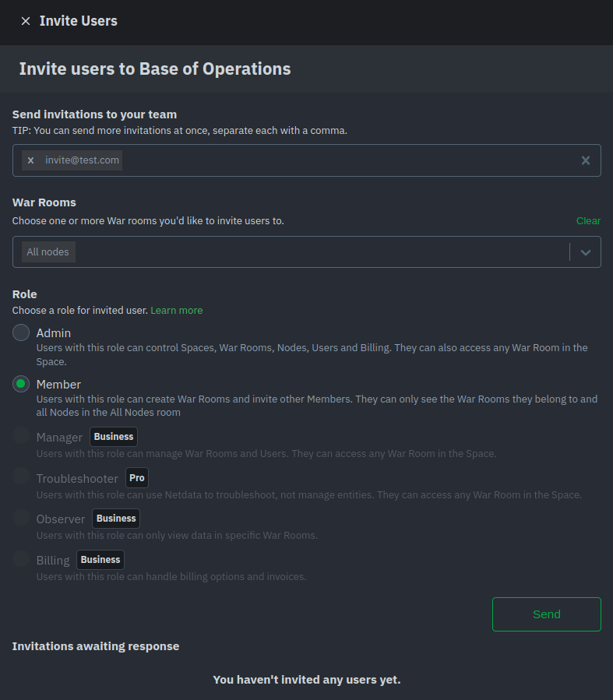This screenshot has height=700, width=613.
Task: Send the invitations
Action: (x=547, y=614)
